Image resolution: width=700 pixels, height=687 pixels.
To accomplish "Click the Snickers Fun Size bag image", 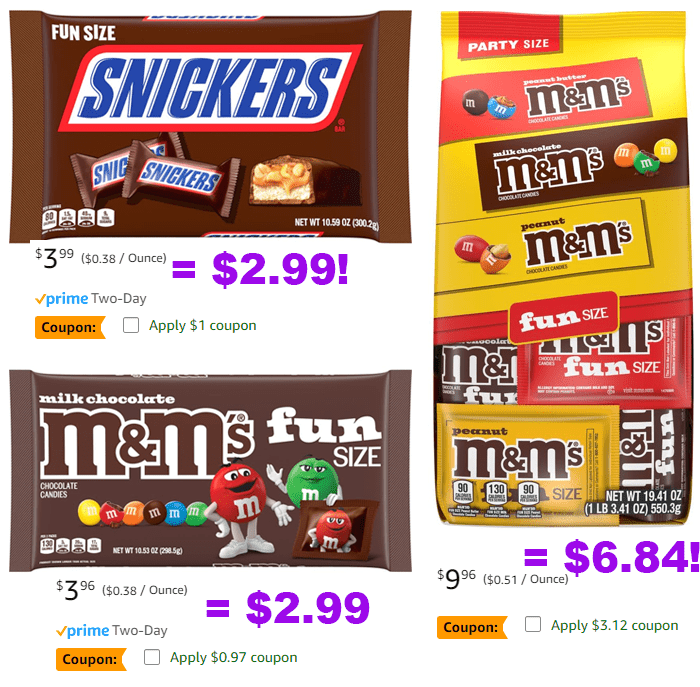I will [x=210, y=127].
